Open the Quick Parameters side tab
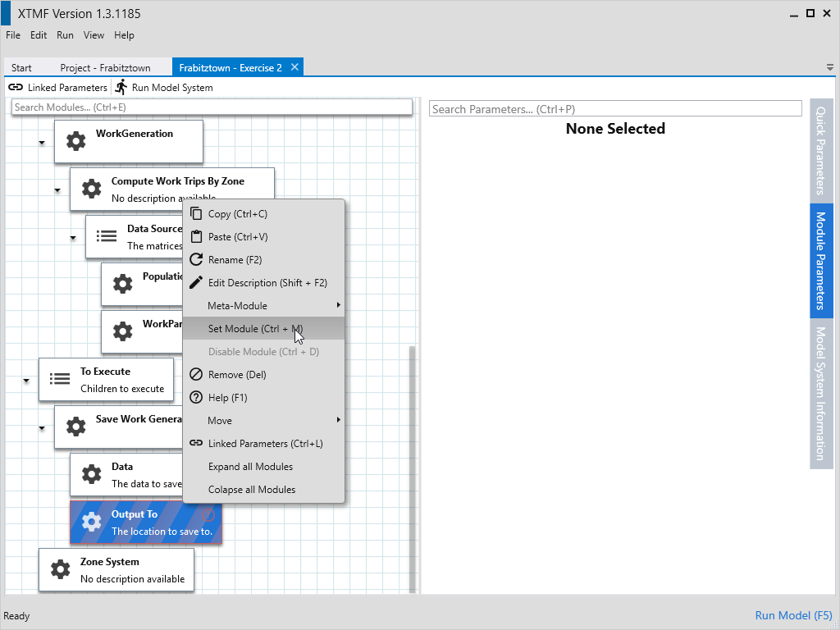The height and width of the screenshot is (630, 840). click(821, 150)
